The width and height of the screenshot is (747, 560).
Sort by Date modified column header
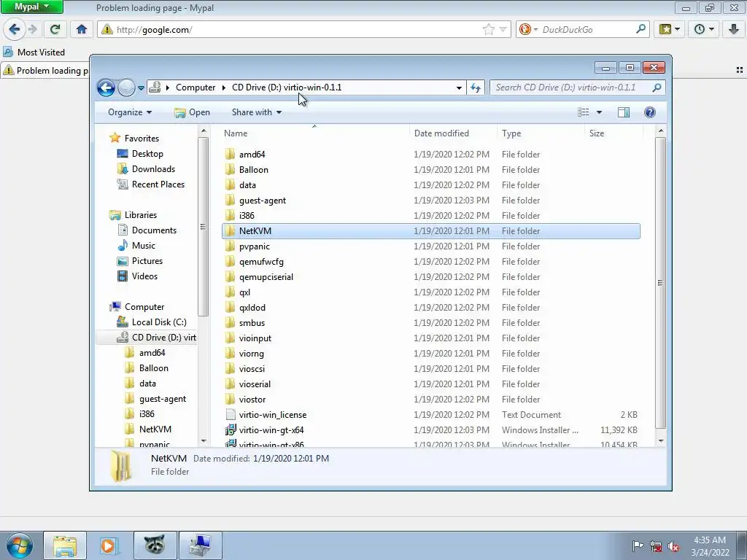pos(441,133)
